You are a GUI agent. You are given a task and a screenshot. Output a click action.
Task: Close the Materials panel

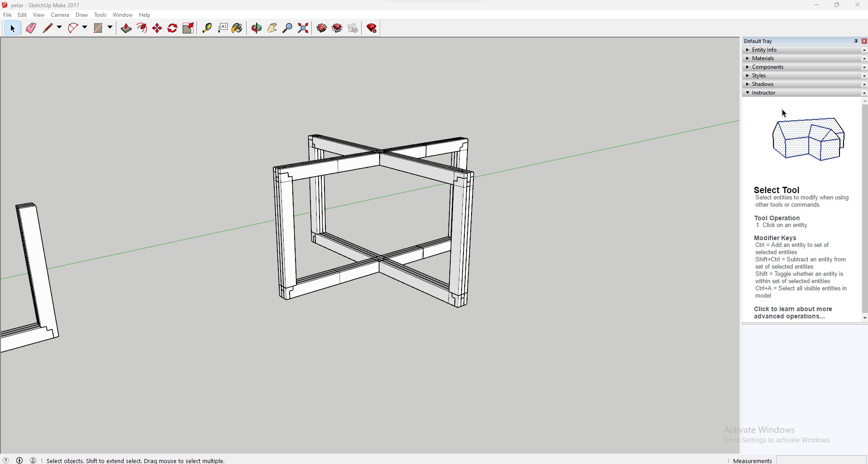click(x=864, y=59)
